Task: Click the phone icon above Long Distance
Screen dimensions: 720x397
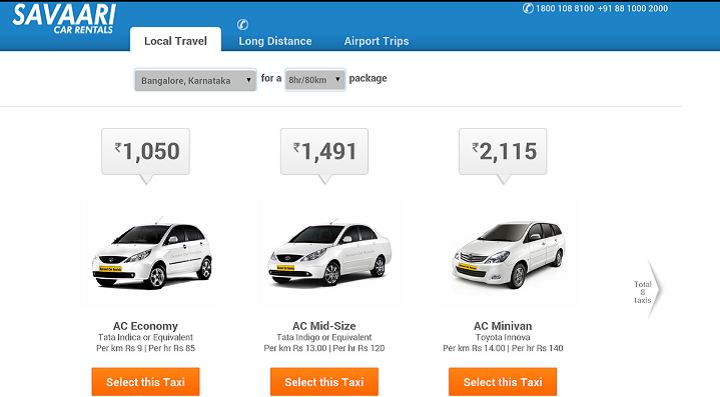Action: pyautogui.click(x=242, y=24)
